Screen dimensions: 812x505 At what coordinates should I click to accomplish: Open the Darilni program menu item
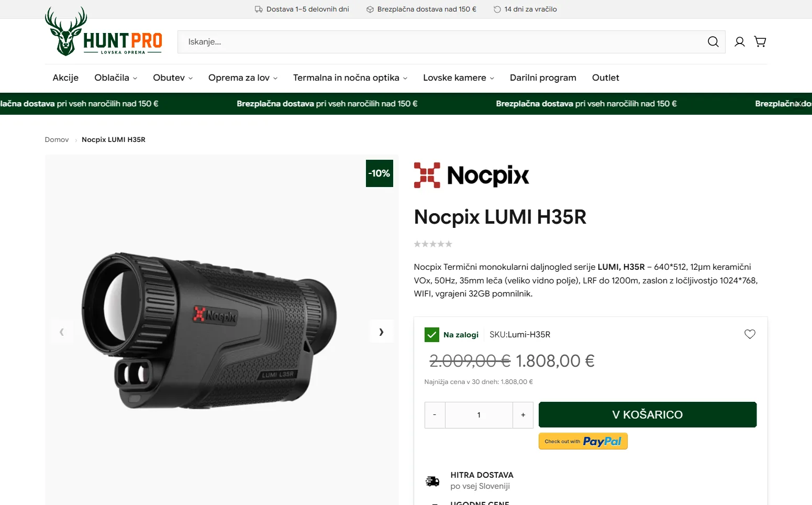pyautogui.click(x=543, y=78)
